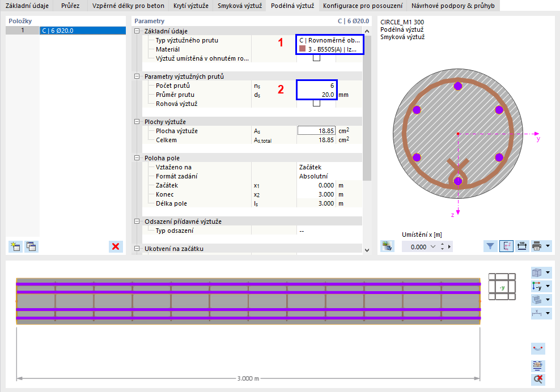This screenshot has width=560, height=392.
Task: Click the new reinforcement item icon
Action: click(15, 246)
